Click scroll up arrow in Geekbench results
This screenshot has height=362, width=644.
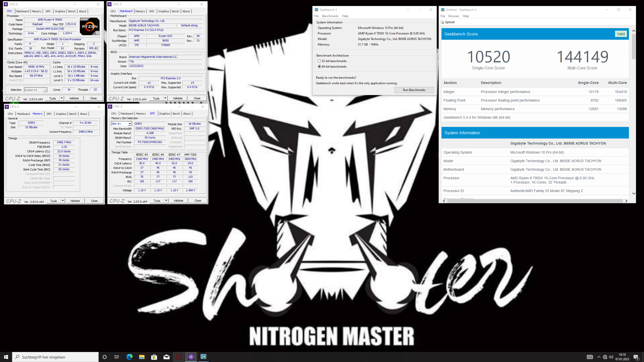(x=634, y=31)
